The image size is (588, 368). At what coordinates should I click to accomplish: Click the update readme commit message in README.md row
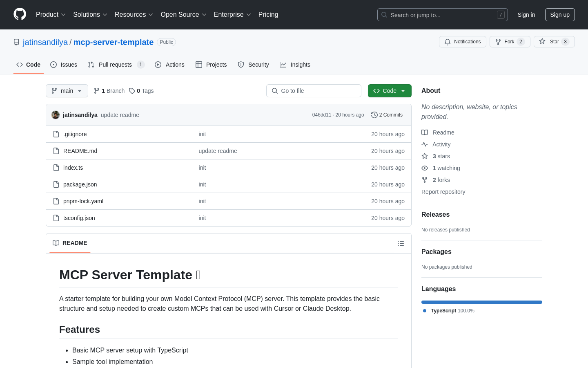point(218,151)
